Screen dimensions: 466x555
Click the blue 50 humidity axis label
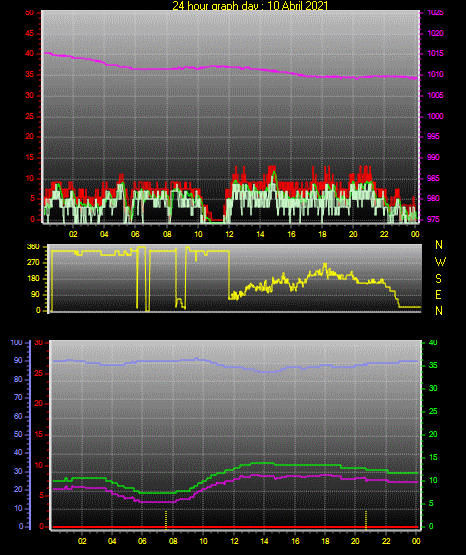tap(18, 434)
